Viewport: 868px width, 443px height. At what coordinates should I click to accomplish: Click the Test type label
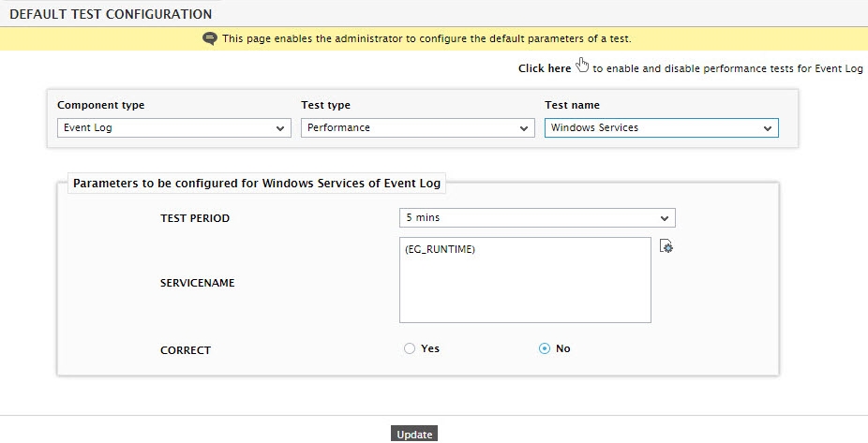tap(325, 105)
